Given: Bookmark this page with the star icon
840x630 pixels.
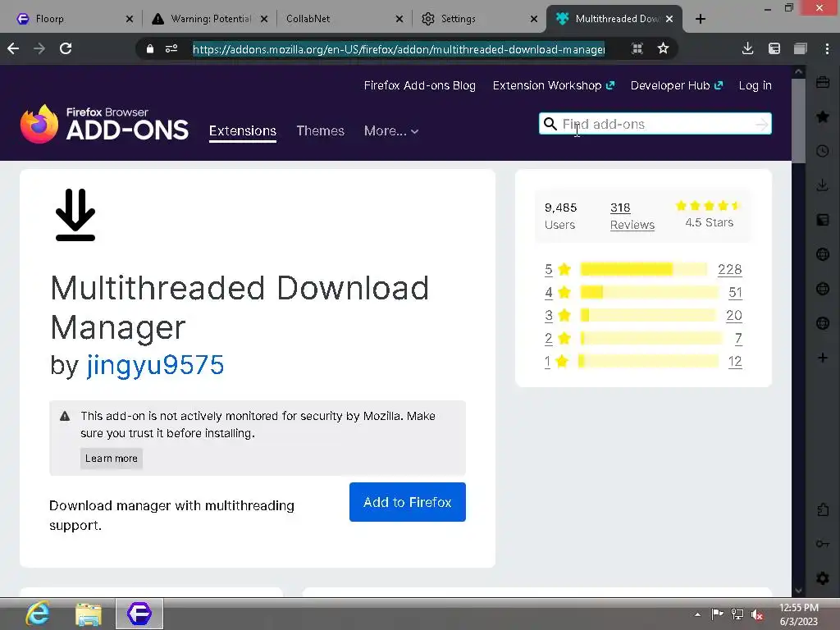Looking at the screenshot, I should pyautogui.click(x=663, y=48).
